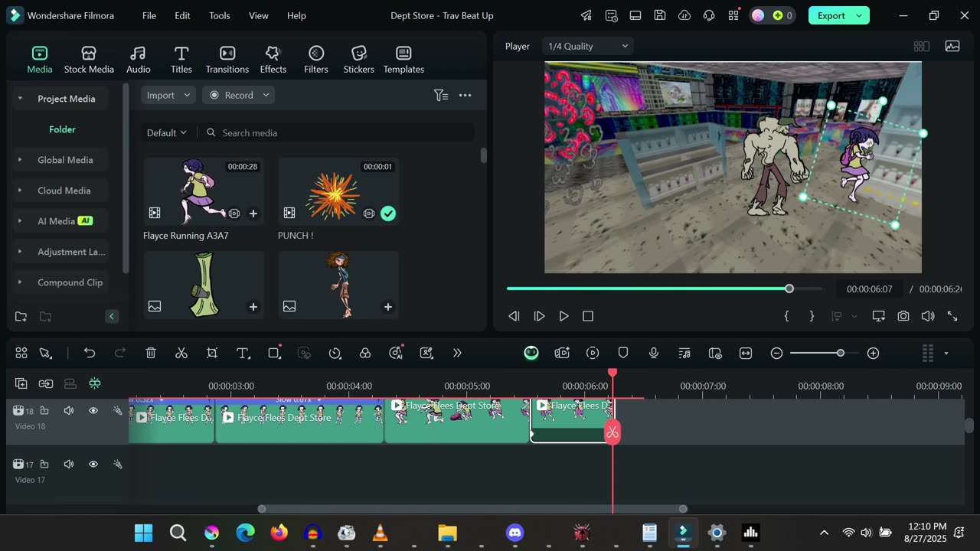The width and height of the screenshot is (980, 551).
Task: Select the Text tool in timeline toolbar
Action: 243,353
